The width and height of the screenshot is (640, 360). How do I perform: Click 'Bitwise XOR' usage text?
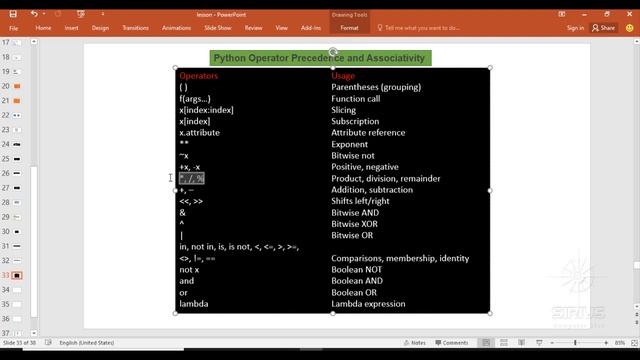pos(354,224)
